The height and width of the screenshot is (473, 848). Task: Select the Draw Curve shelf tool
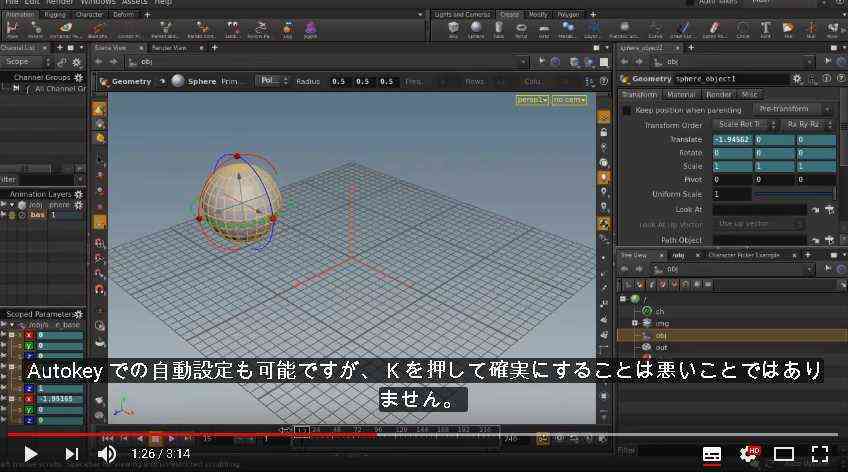point(683,29)
